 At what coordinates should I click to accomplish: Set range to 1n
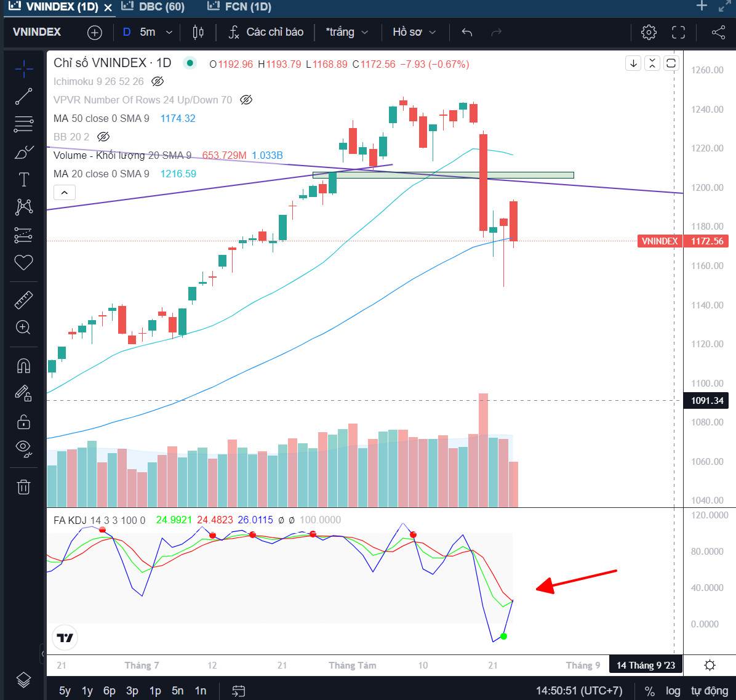coord(201,691)
